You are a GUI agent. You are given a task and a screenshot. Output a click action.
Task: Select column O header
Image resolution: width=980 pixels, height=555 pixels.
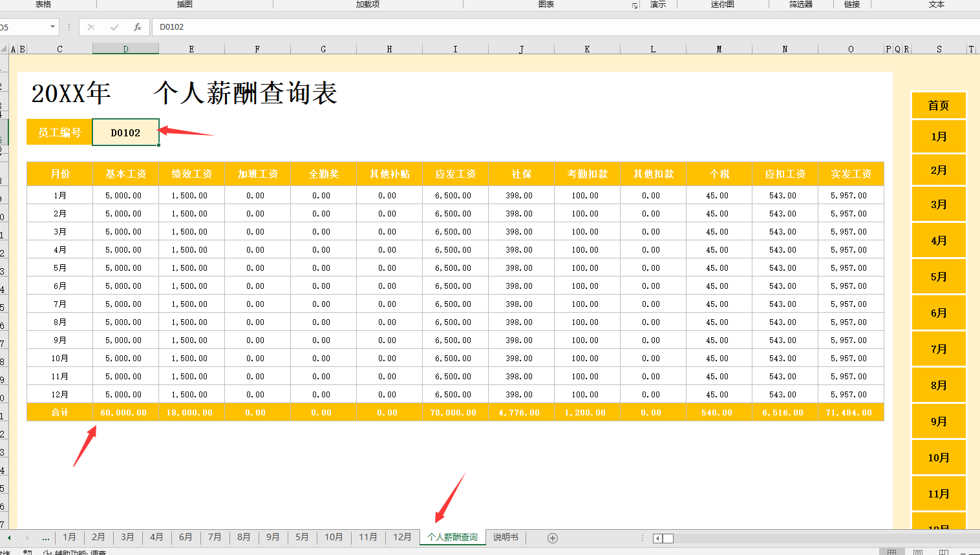coord(851,49)
